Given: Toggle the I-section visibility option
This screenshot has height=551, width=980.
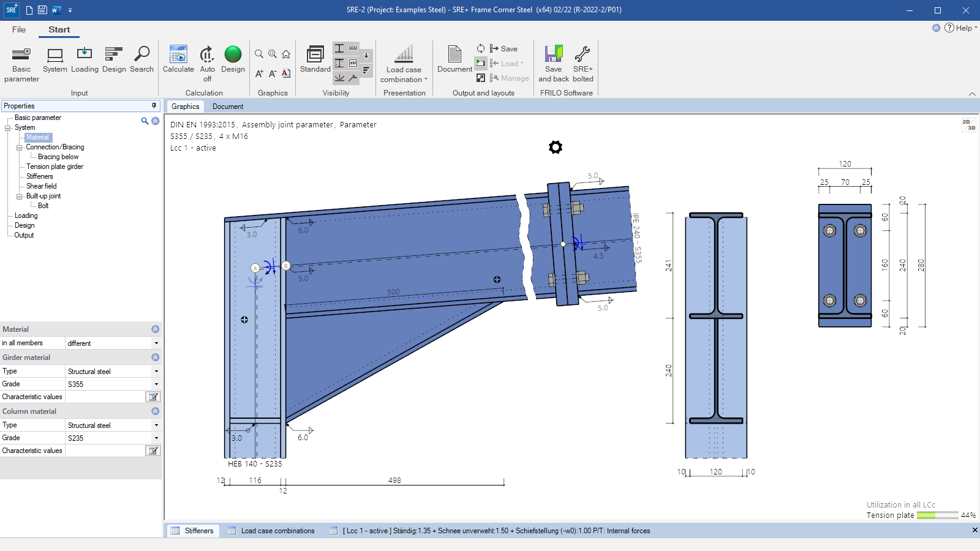Looking at the screenshot, I should 339,48.
